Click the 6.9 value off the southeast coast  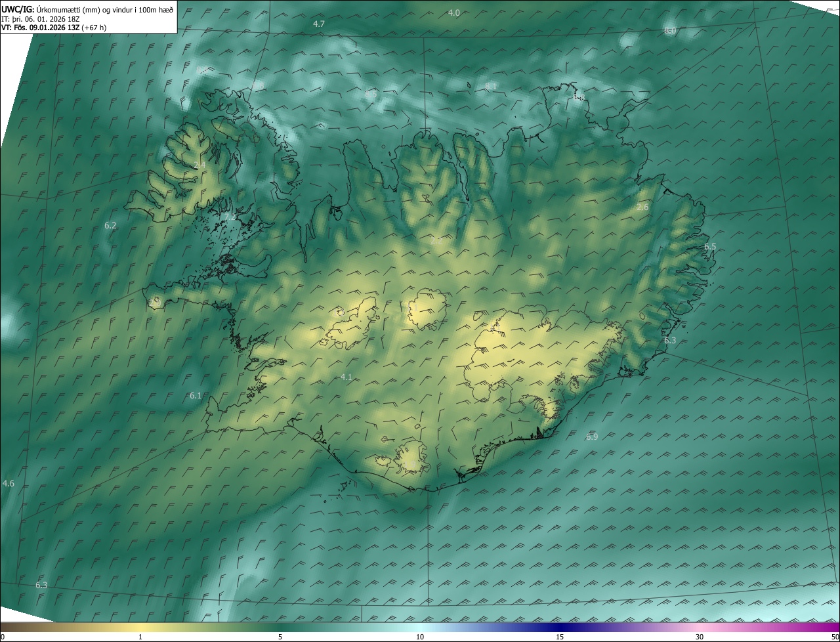click(x=592, y=437)
